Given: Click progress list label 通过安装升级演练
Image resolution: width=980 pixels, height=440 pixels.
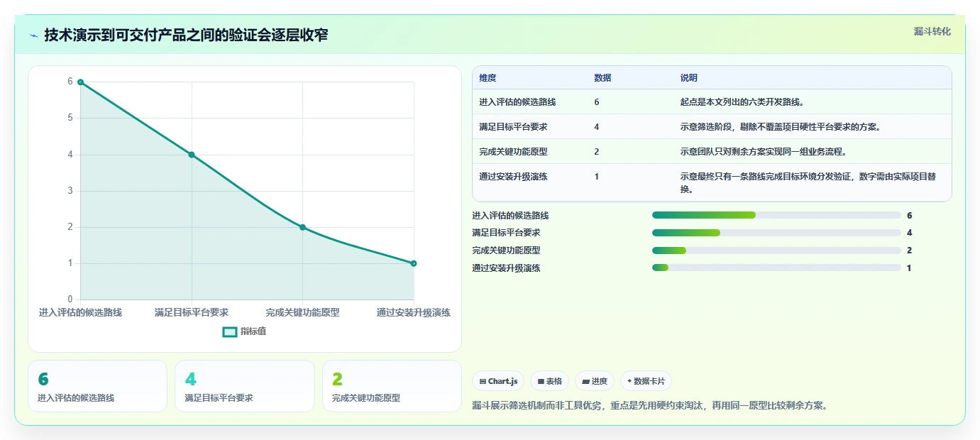Looking at the screenshot, I should (507, 268).
